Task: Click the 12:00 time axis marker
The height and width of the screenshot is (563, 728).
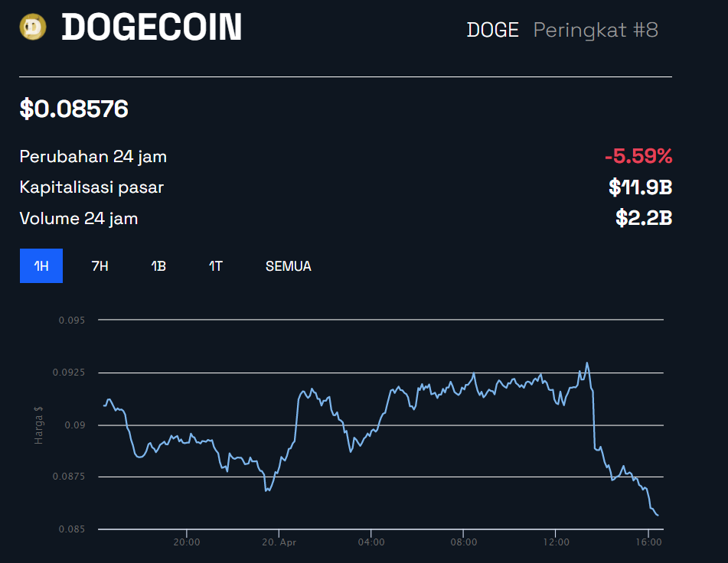Action: tap(556, 542)
